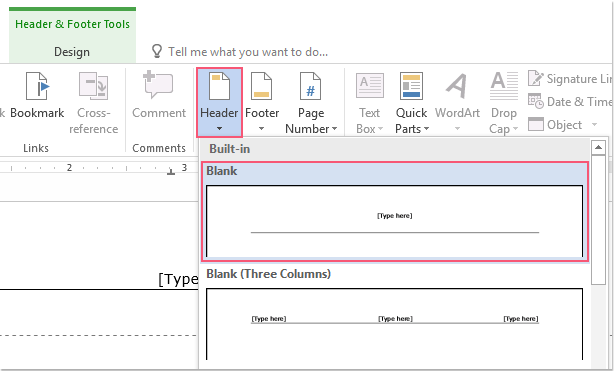Click the Bookmark icon in Links group
This screenshot has width=614, height=371.
[38, 86]
